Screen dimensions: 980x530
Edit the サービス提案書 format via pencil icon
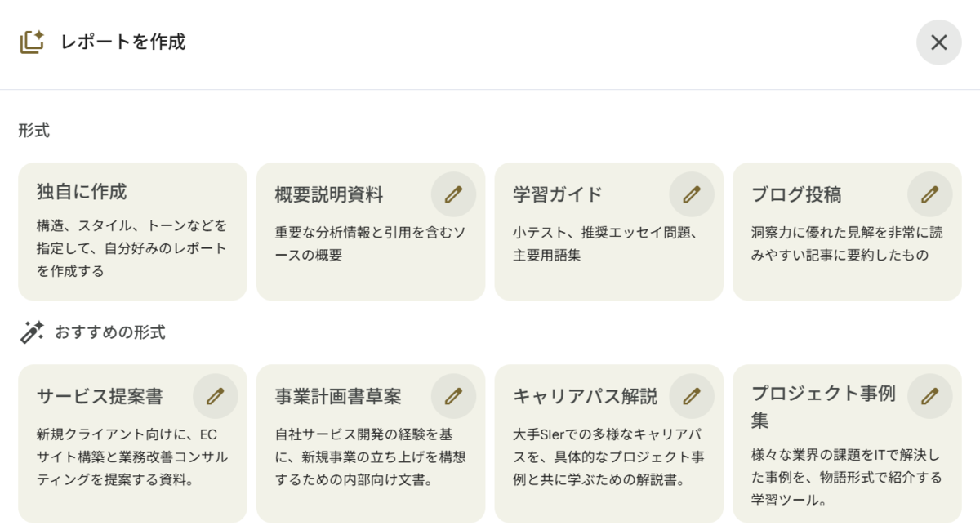216,396
